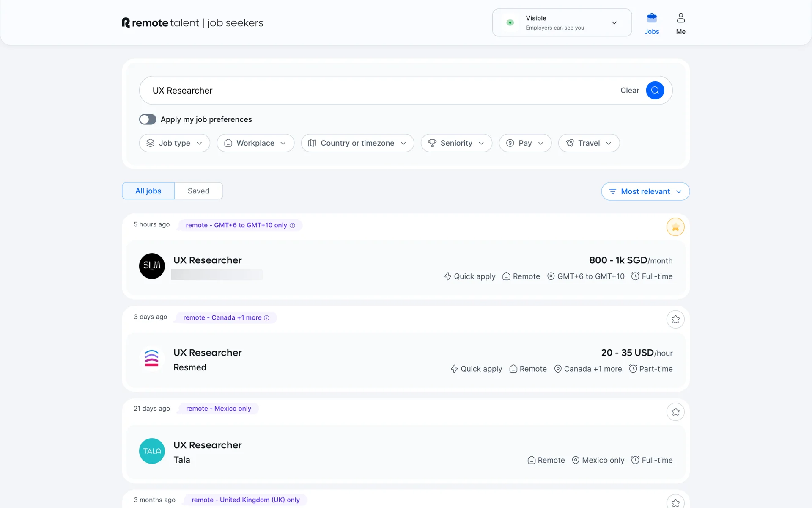This screenshot has height=508, width=812.
Task: Click the UX Researcher search field
Action: coord(372,91)
